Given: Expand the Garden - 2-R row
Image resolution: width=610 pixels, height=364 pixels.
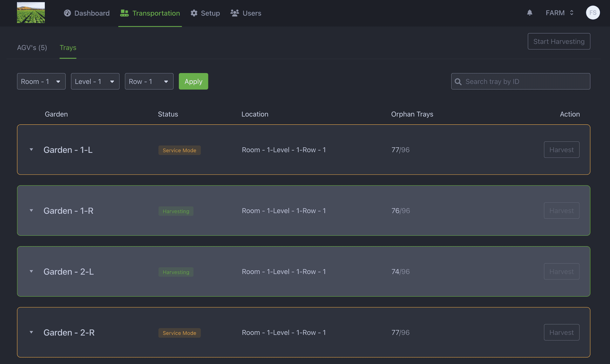Looking at the screenshot, I should coord(31,332).
